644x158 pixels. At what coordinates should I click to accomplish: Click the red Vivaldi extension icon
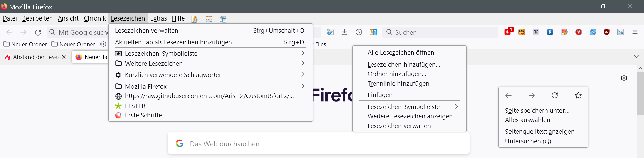(578, 32)
